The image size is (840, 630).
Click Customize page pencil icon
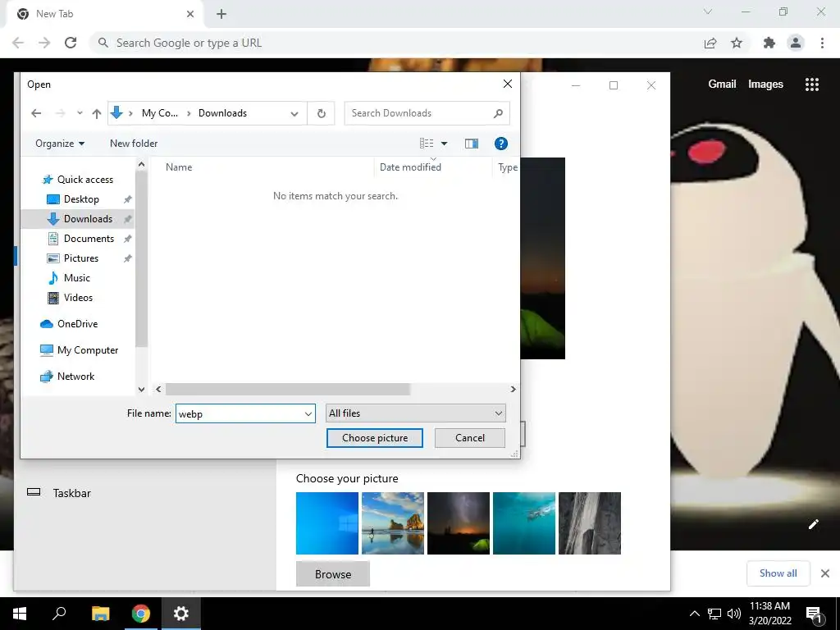[x=813, y=524]
